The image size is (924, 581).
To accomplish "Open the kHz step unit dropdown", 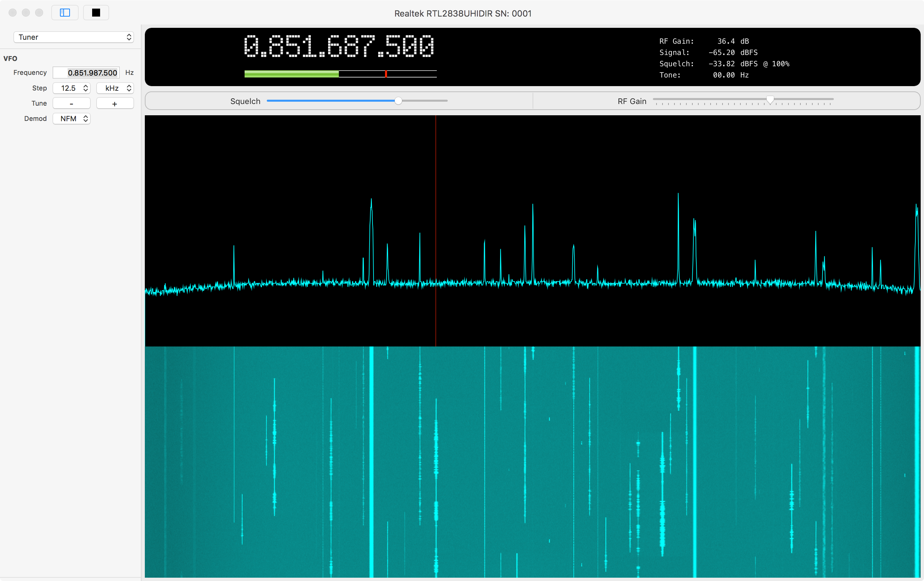I will click(115, 88).
